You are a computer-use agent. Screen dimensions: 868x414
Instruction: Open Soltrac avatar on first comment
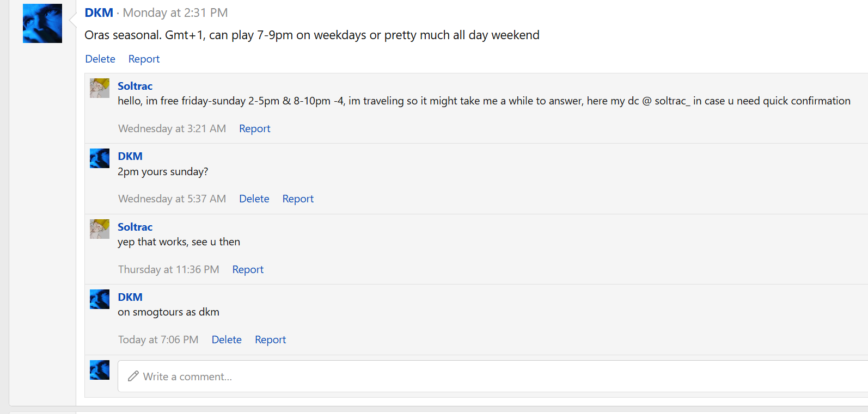point(100,88)
